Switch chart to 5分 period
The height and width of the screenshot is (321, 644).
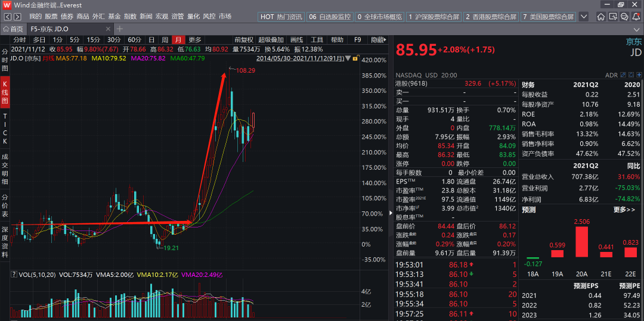pos(75,40)
